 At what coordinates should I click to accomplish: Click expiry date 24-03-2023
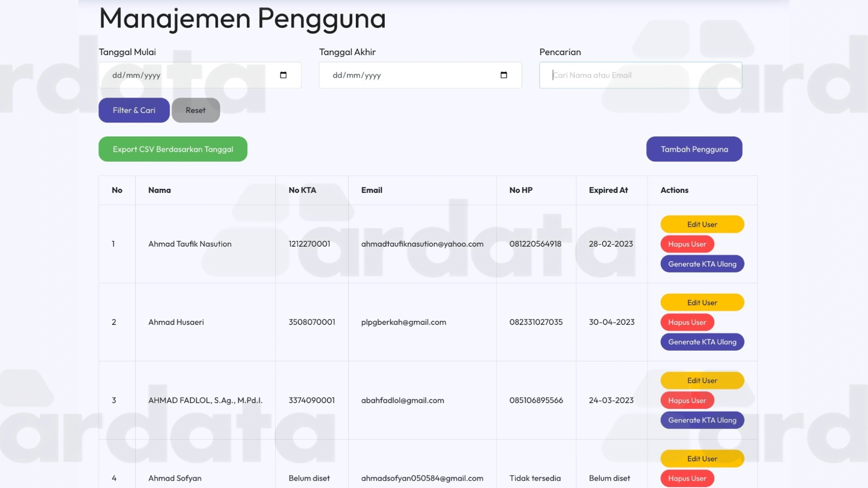click(611, 400)
